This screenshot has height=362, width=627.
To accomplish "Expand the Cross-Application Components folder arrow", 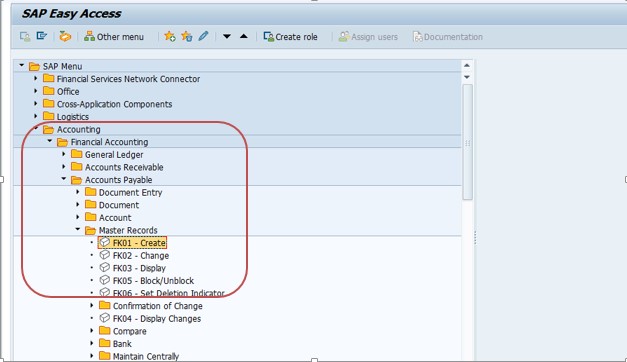I will pos(36,104).
